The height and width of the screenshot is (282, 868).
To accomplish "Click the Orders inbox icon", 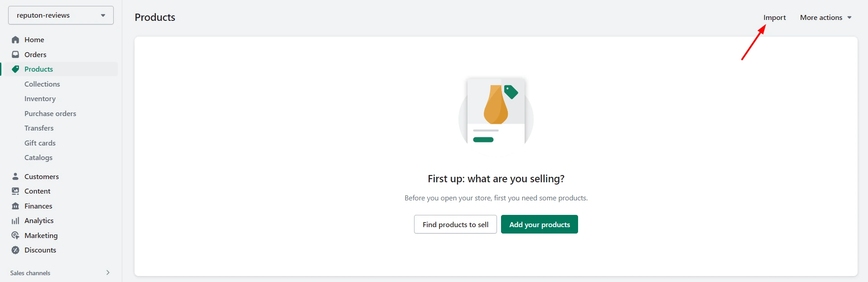I will (15, 54).
